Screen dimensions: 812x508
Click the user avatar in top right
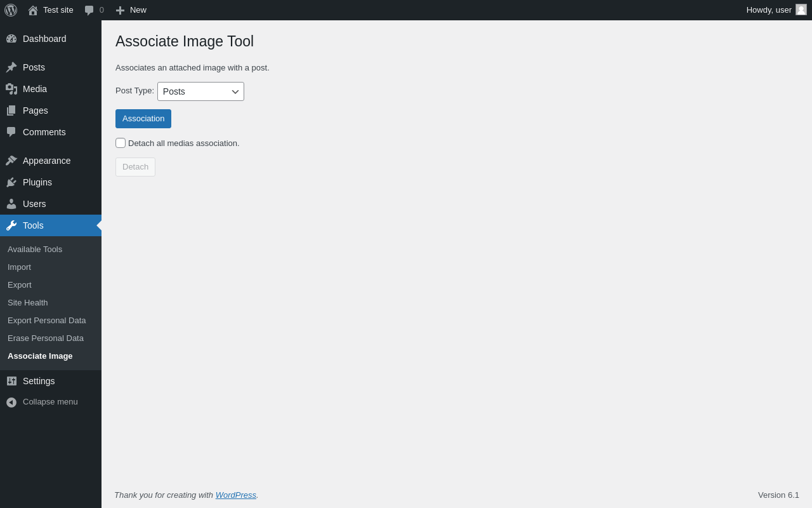click(801, 10)
